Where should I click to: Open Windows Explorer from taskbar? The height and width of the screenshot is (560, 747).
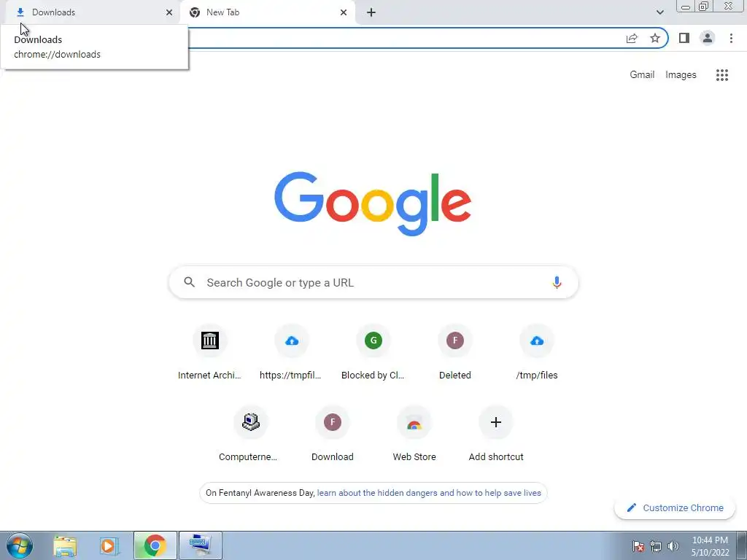tap(65, 545)
